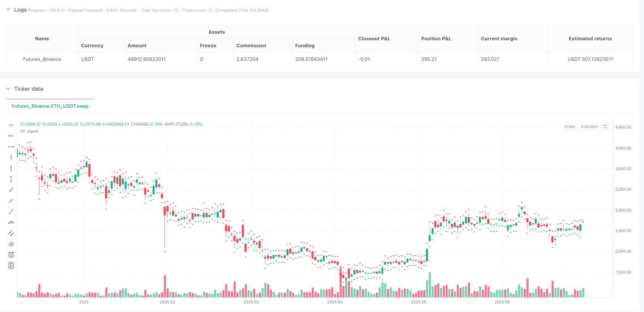Select the price line tool labeled 123
Screen dimensions: 644x312
pyautogui.click(x=11, y=222)
